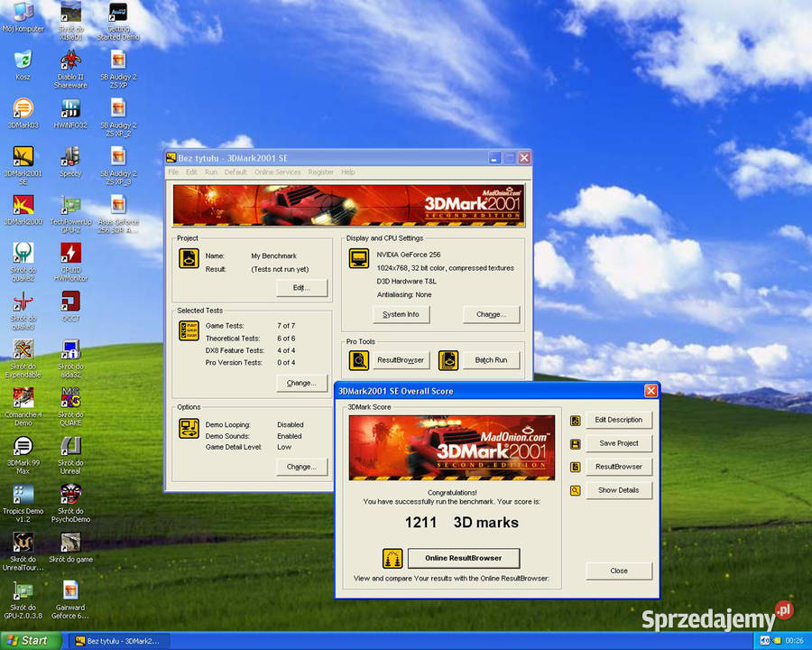The image size is (812, 650).
Task: Open the Online Services menu
Action: click(x=278, y=172)
